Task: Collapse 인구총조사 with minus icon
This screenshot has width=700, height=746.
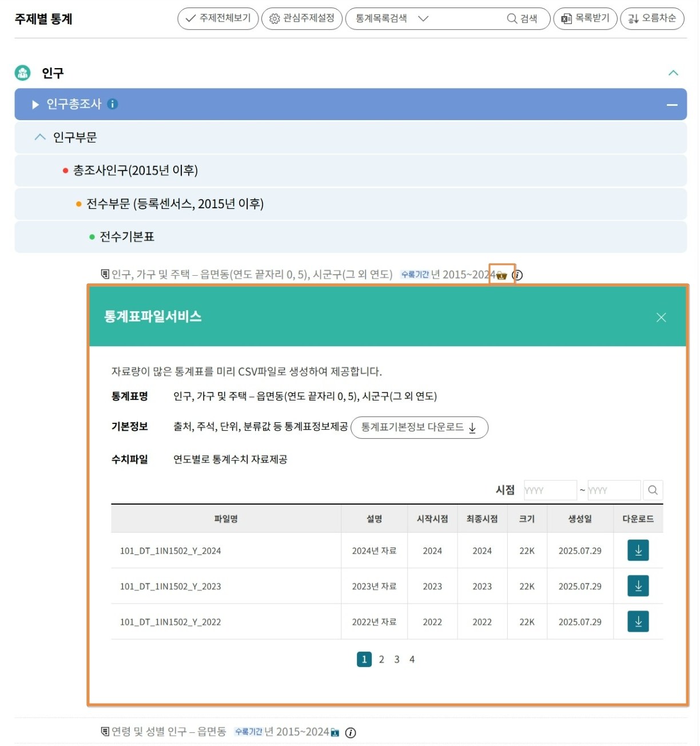Action: pyautogui.click(x=672, y=105)
